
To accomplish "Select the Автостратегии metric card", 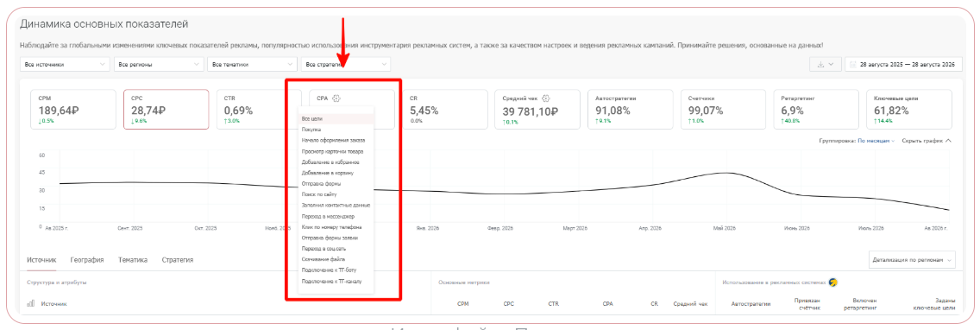I will [631, 109].
